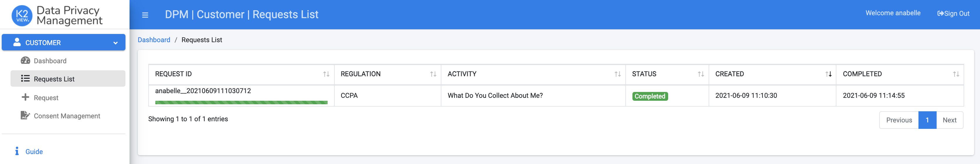Sort by Activity column arrows
This screenshot has width=980, height=164.
click(x=617, y=74)
